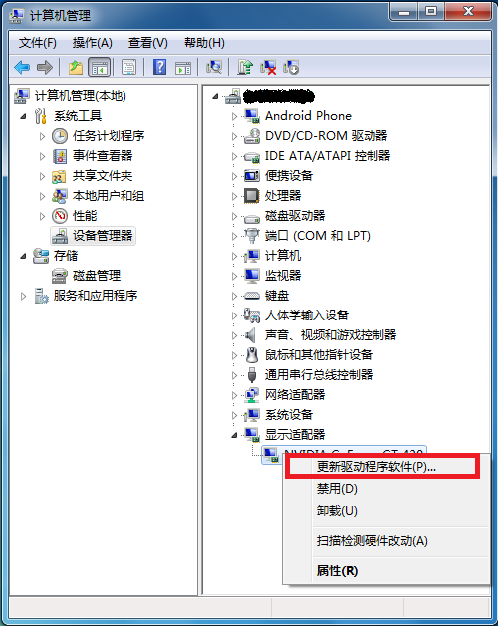Click the Properties sheet toolbar icon
This screenshot has height=626, width=498.
coord(129,67)
